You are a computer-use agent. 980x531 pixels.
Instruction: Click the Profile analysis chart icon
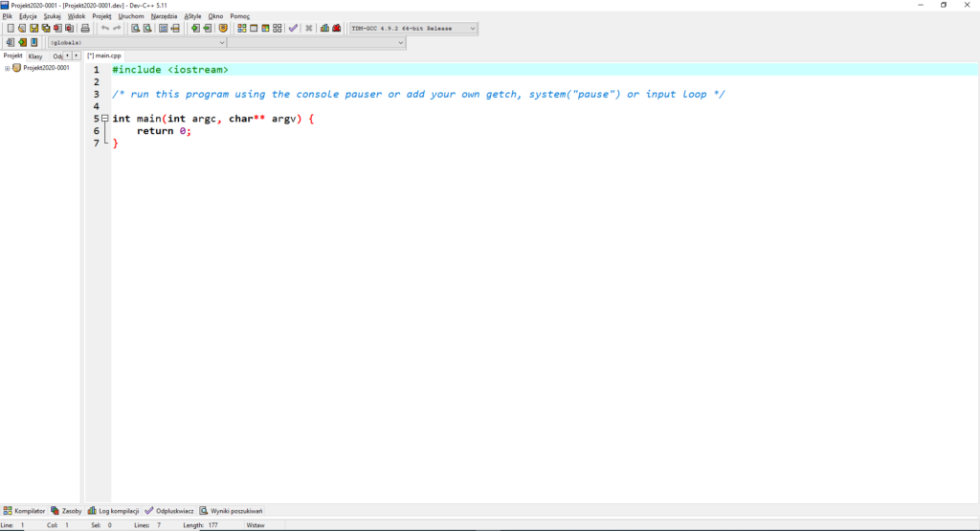pyautogui.click(x=324, y=29)
